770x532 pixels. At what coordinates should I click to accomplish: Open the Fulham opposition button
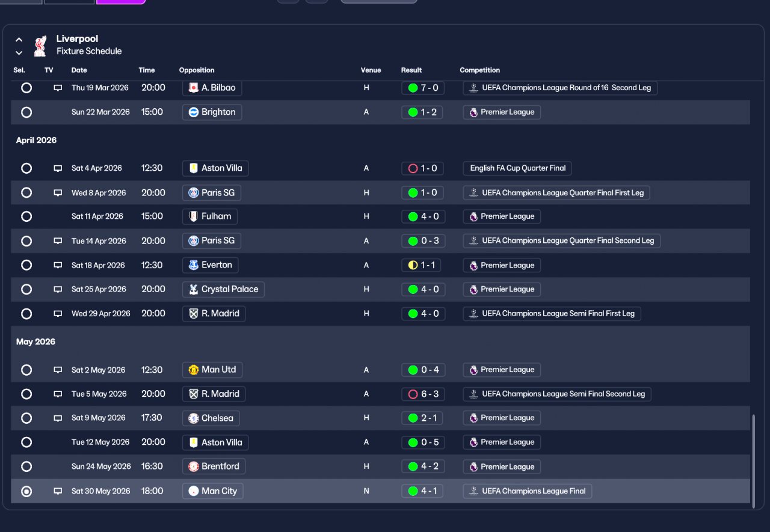point(210,216)
